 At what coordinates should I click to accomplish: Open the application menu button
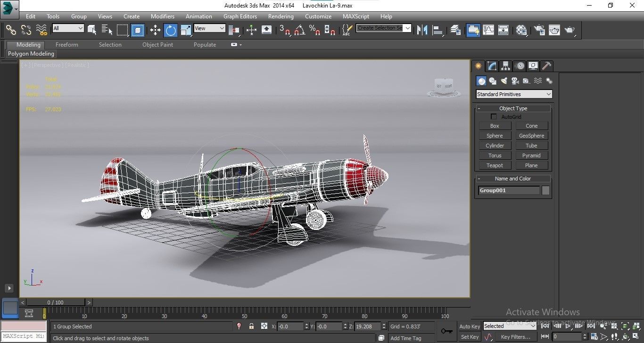9,8
